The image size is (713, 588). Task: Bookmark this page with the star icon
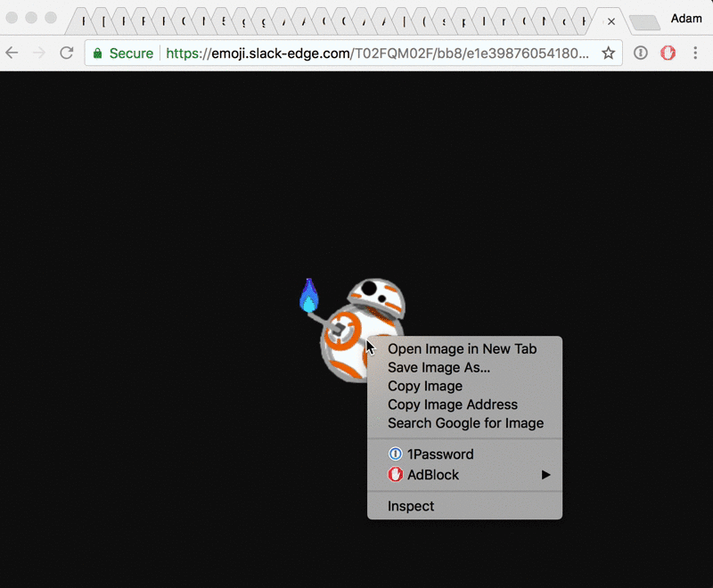pos(609,53)
